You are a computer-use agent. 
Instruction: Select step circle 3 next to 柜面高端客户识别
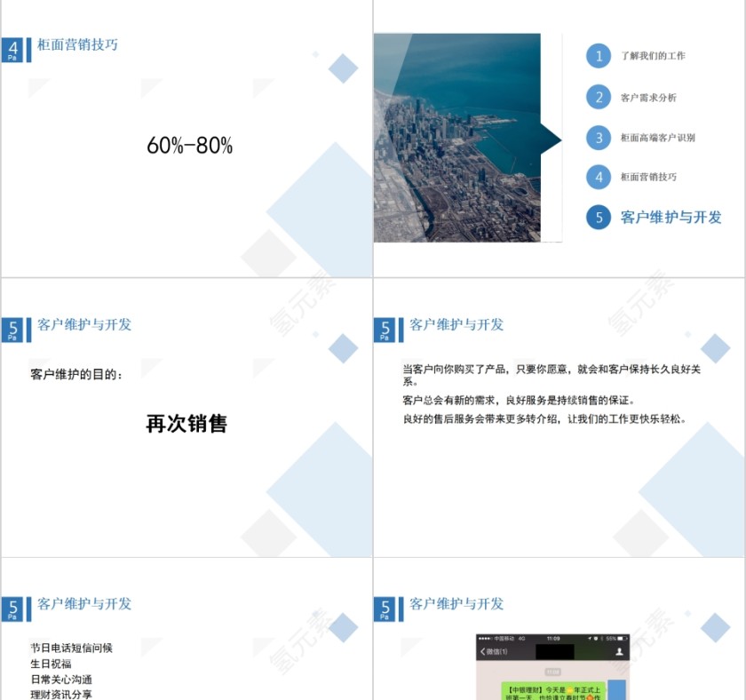(599, 138)
